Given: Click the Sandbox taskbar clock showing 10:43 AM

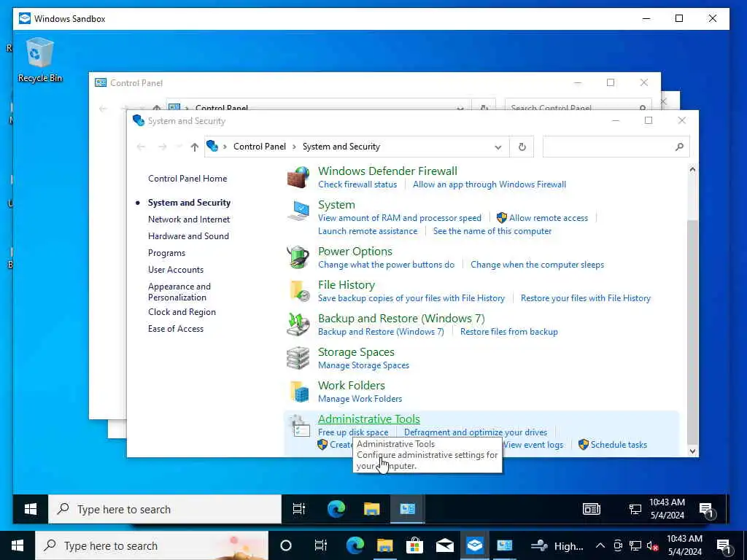Looking at the screenshot, I should coord(667,509).
